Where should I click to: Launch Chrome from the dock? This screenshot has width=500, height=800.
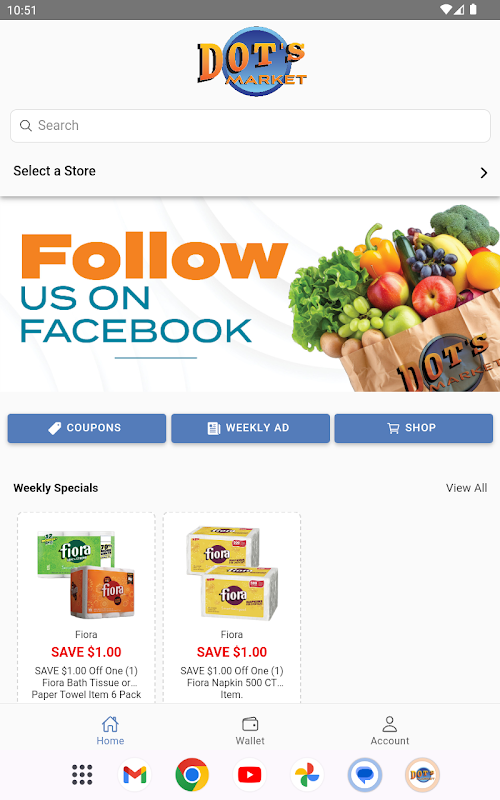click(x=192, y=774)
